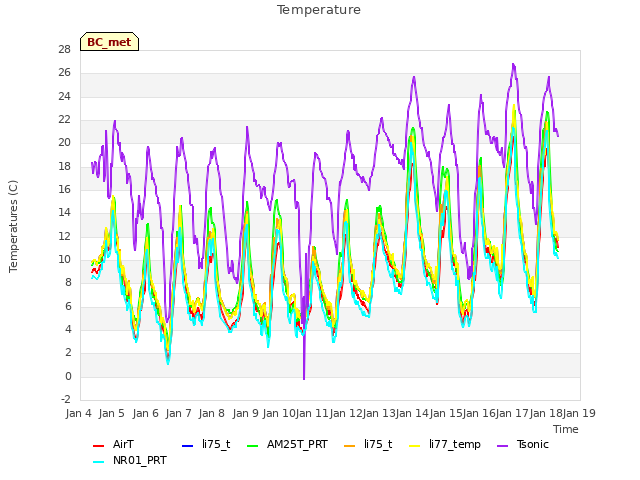Click the orange li75_t legend swatch
Viewport: 640px width, 480px height.
click(x=349, y=445)
